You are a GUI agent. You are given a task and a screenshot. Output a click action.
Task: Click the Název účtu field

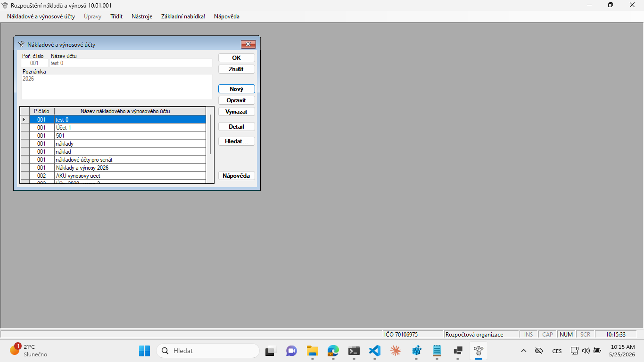[131, 63]
